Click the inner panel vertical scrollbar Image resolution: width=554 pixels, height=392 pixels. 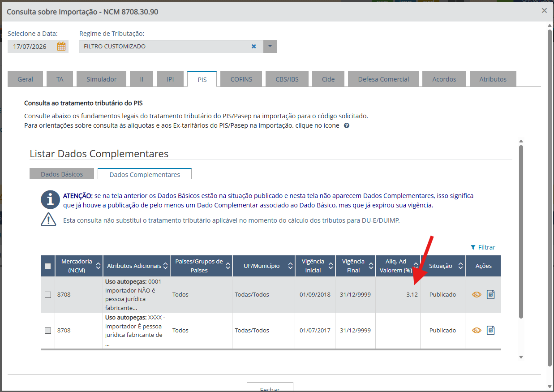521,231
